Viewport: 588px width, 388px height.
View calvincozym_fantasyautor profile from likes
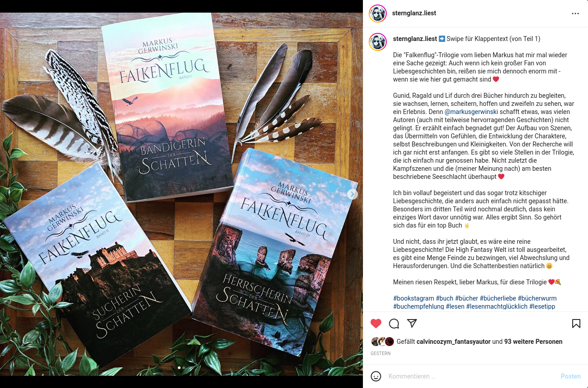[453, 342]
